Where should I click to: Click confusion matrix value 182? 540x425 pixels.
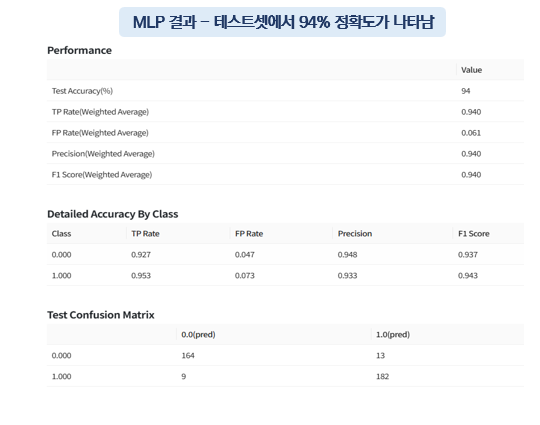(x=382, y=376)
